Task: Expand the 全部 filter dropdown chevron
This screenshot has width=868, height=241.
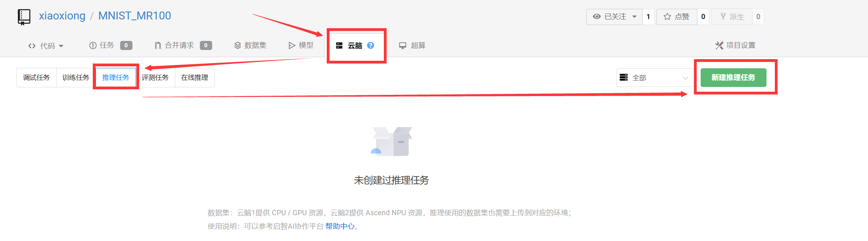Action: click(x=685, y=78)
